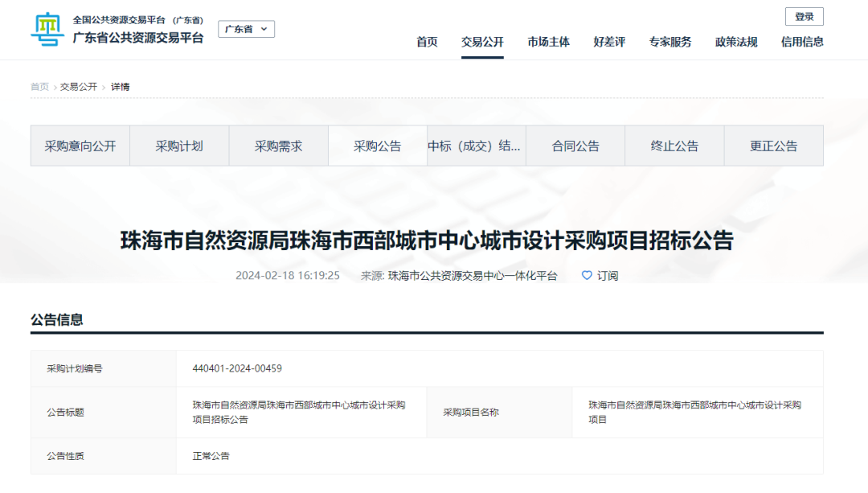
Task: Click the 登录 button
Action: (x=804, y=16)
